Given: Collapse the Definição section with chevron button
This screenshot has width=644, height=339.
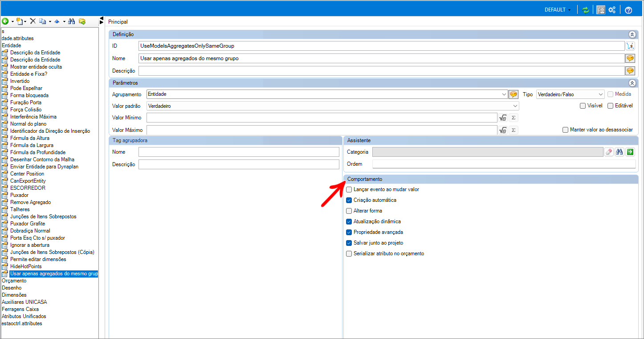Looking at the screenshot, I should tap(632, 34).
